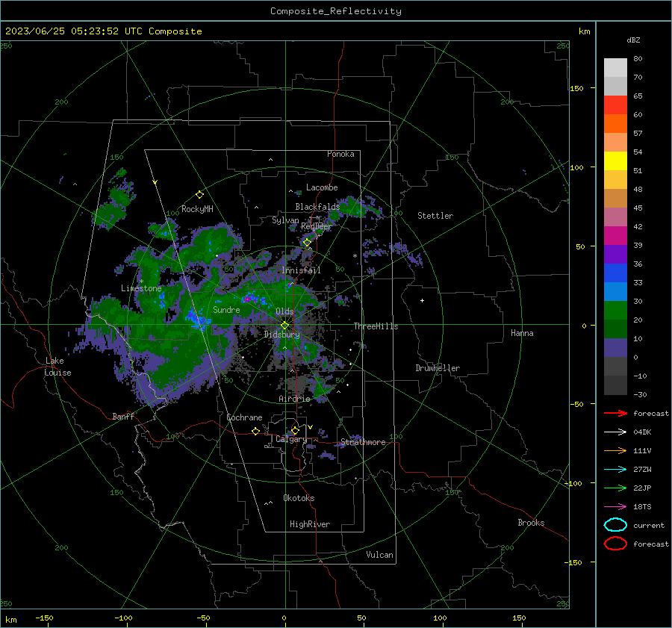Click the Stettler city label
The height and width of the screenshot is (628, 672).
click(x=435, y=216)
